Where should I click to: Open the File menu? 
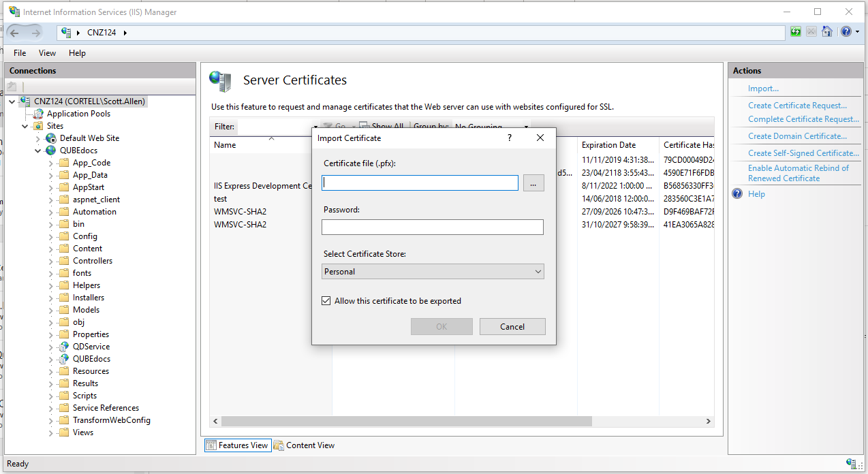coord(20,52)
